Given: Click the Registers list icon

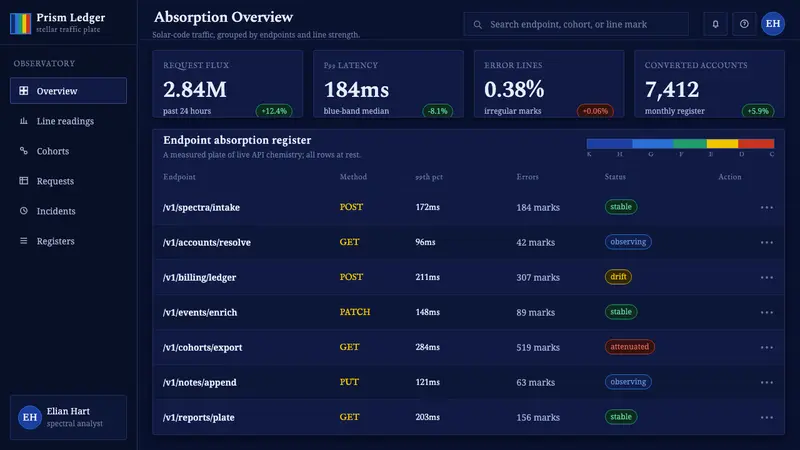Looking at the screenshot, I should (x=23, y=241).
